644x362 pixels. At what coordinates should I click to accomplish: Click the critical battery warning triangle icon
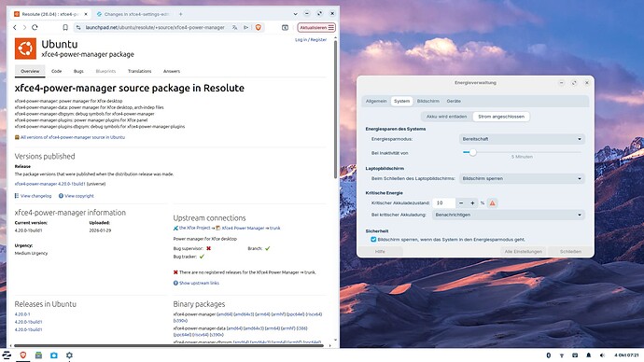[492, 202]
